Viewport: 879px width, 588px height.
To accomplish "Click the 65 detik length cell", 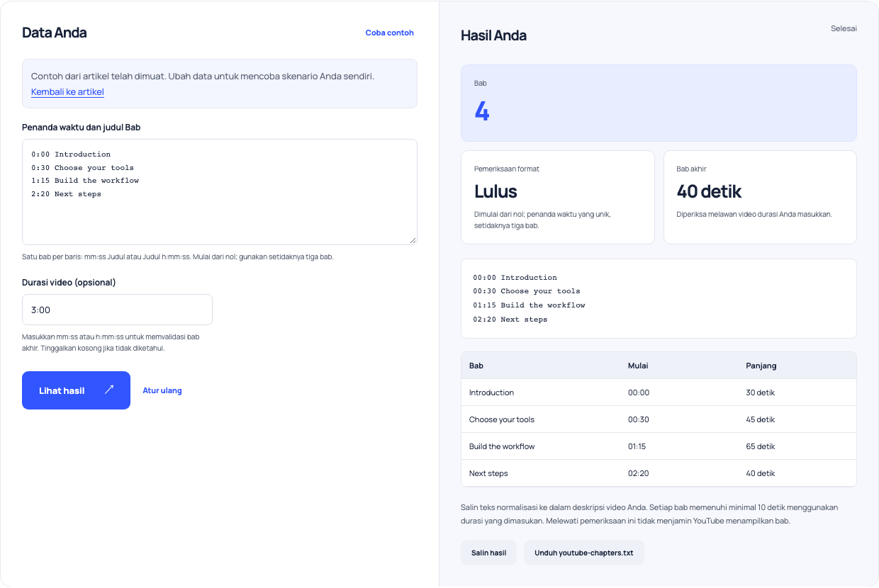I will tap(761, 446).
